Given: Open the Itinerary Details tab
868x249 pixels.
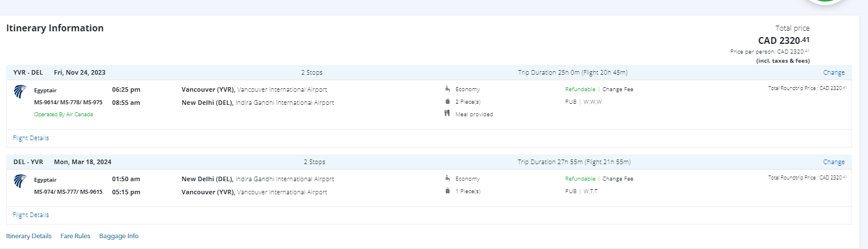Looking at the screenshot, I should pyautogui.click(x=29, y=236).
